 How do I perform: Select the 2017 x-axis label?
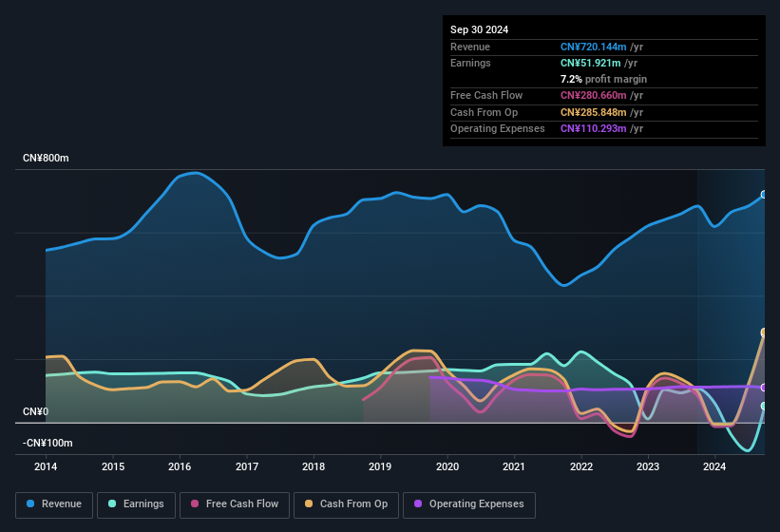click(247, 466)
